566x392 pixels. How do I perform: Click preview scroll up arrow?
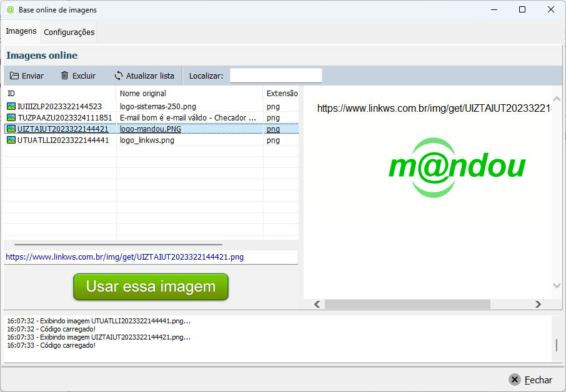coord(557,99)
